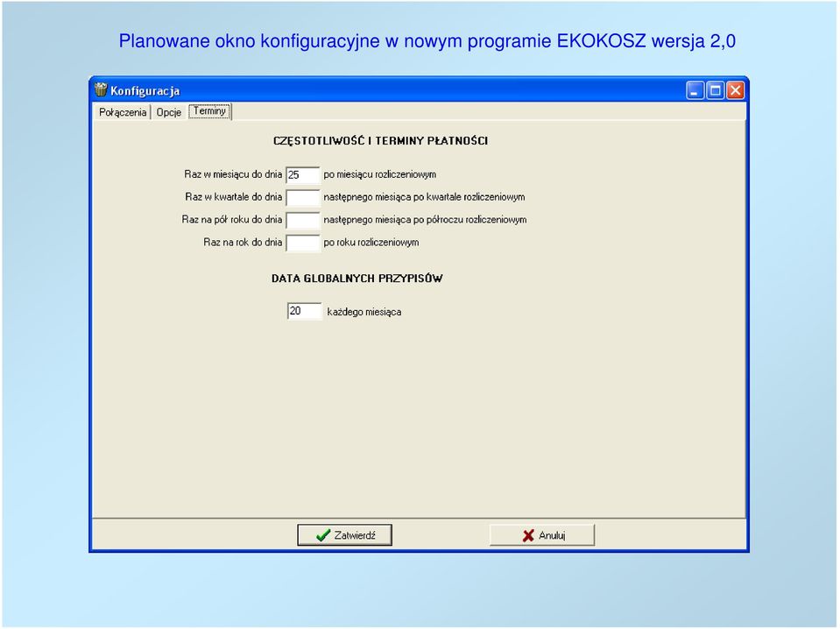Click the global charges day field showing 20
Screen dimensions: 840x629
pos(304,311)
